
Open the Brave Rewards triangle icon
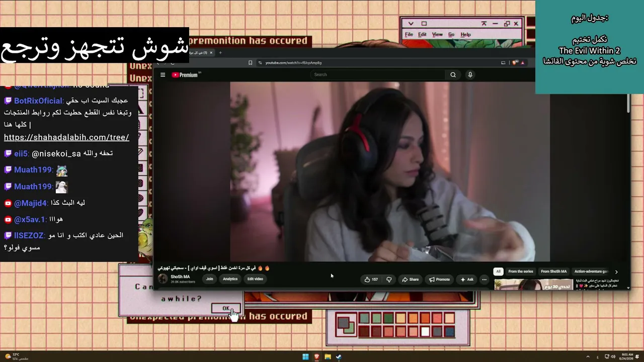[x=522, y=63]
